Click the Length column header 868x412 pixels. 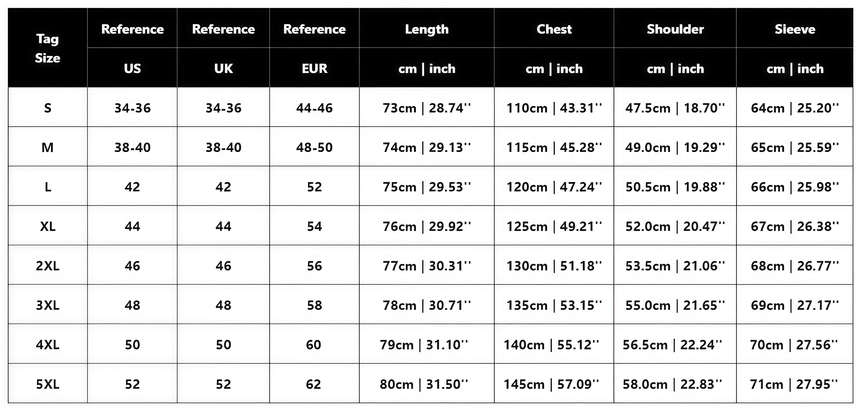pyautogui.click(x=427, y=29)
